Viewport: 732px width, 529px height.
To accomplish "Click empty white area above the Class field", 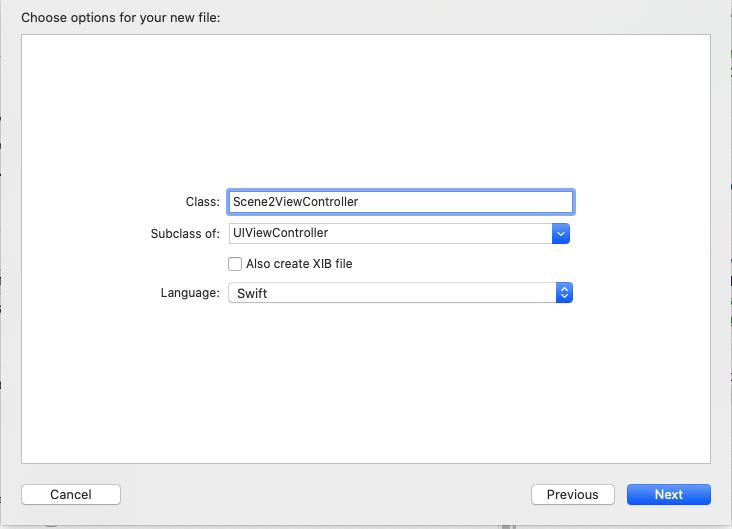I will pyautogui.click(x=366, y=110).
